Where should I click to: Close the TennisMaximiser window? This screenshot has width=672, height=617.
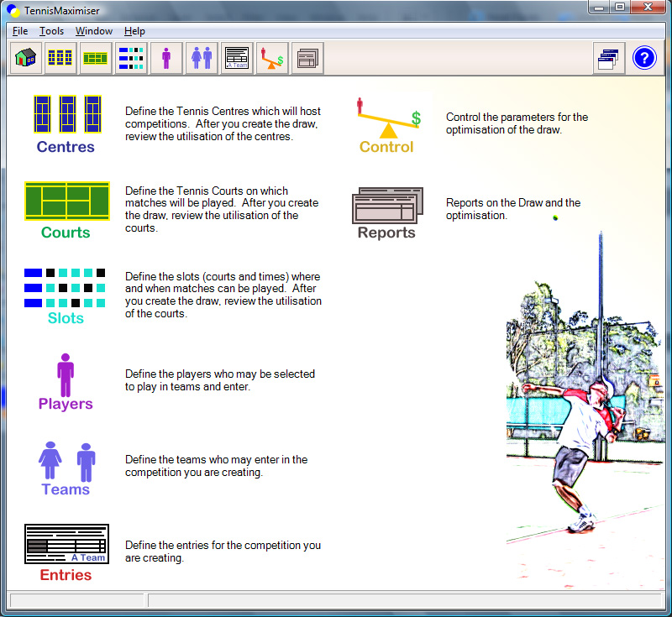[x=648, y=8]
